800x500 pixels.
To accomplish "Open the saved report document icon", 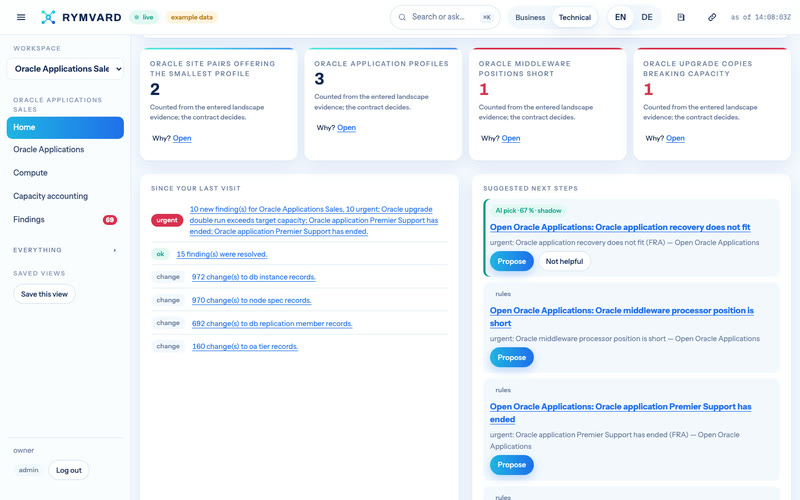I will tap(681, 17).
